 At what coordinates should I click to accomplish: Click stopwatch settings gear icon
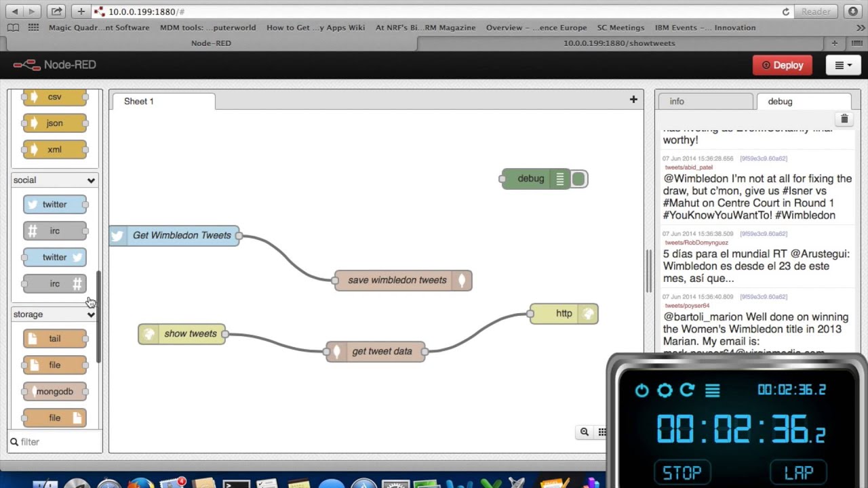[665, 390]
